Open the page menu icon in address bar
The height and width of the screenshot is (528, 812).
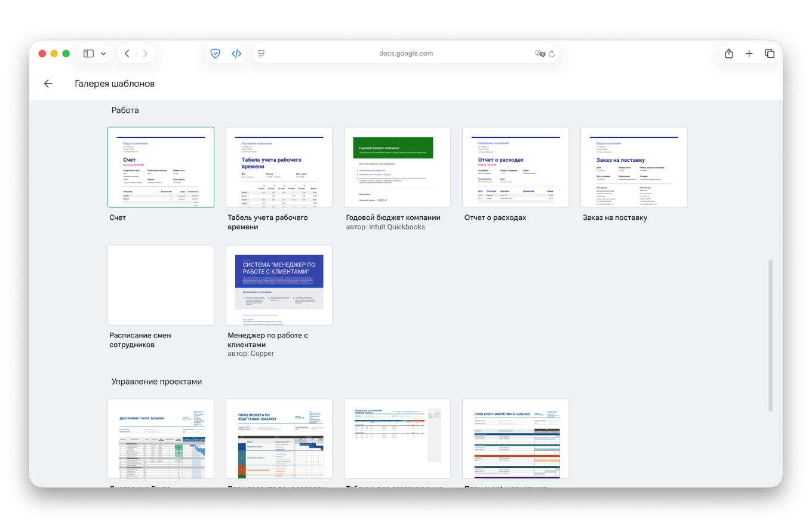click(x=261, y=54)
